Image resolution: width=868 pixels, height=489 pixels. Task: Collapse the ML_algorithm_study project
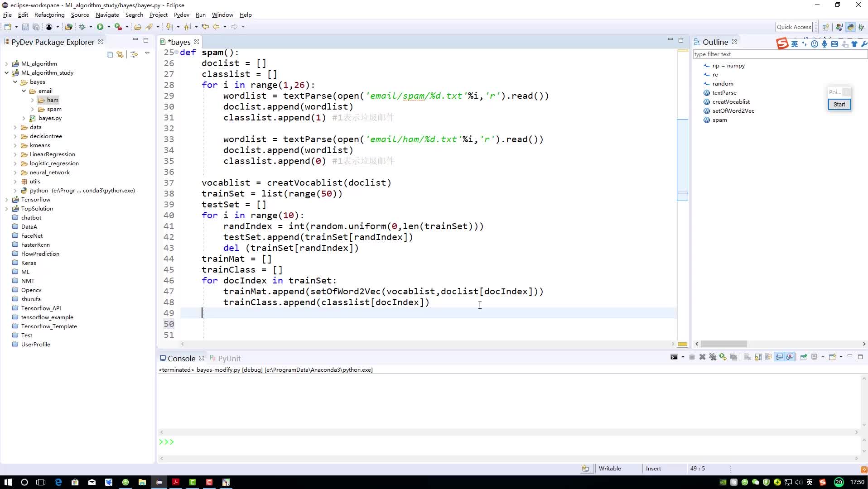(x=6, y=73)
